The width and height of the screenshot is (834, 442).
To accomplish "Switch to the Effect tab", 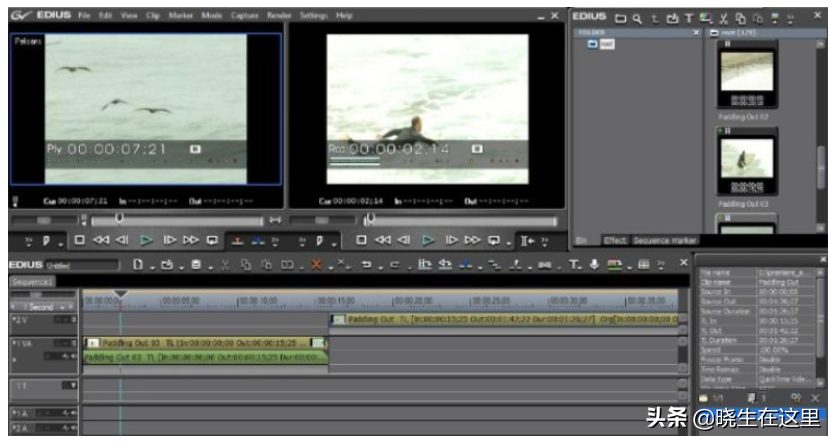I will (x=615, y=240).
